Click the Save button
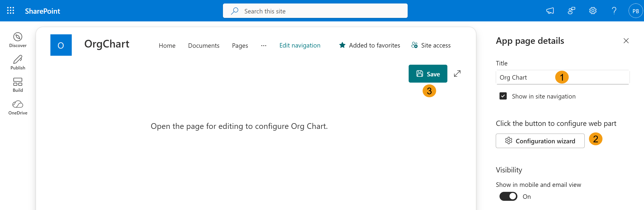The width and height of the screenshot is (644, 210). tap(428, 74)
